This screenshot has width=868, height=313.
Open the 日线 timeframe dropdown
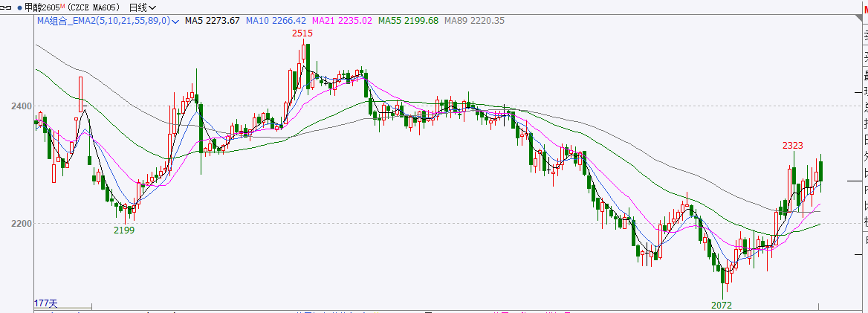(142, 7)
